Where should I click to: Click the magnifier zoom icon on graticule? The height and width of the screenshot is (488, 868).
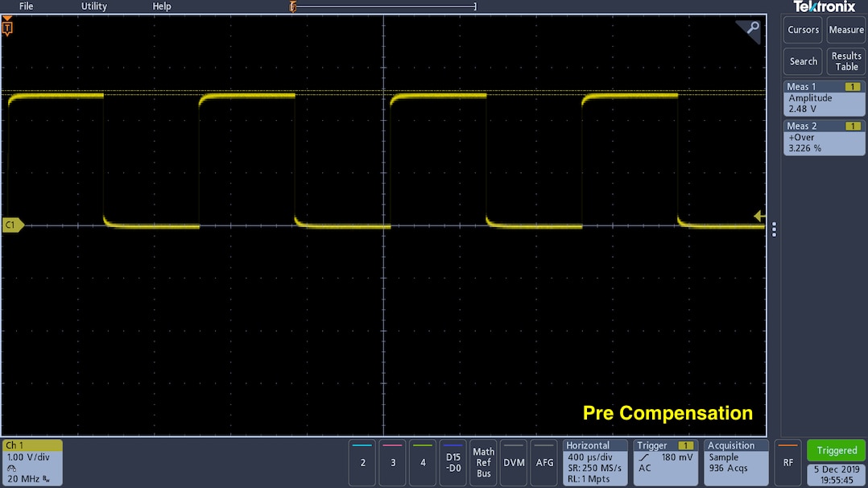[750, 31]
